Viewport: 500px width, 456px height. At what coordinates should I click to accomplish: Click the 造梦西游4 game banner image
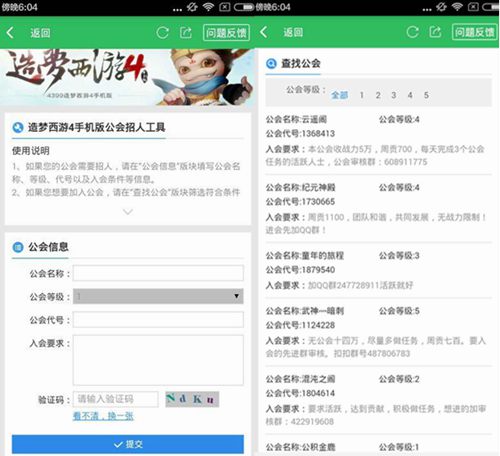(x=127, y=77)
